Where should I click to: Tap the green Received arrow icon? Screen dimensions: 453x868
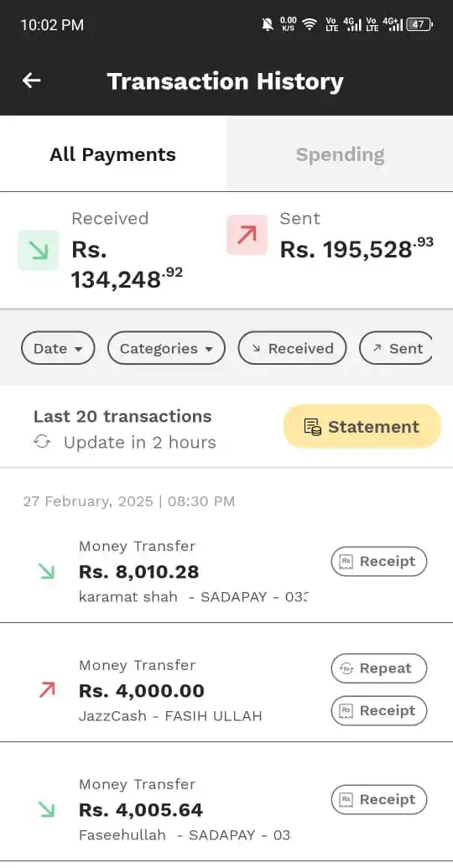(x=39, y=250)
